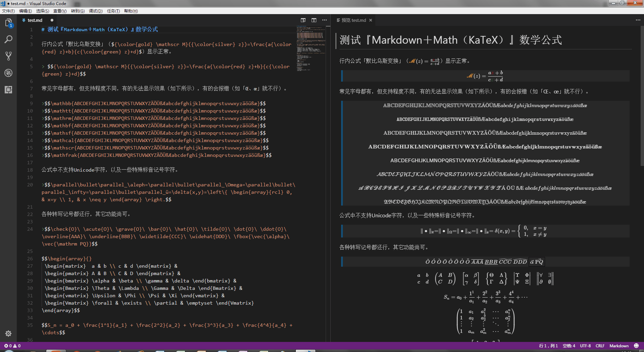
Task: Open the Explorer view in activity bar
Action: coord(8,23)
